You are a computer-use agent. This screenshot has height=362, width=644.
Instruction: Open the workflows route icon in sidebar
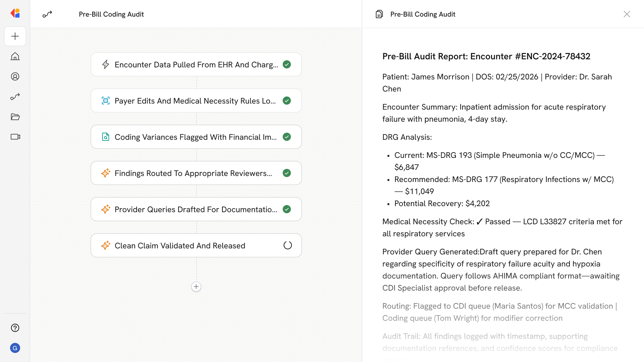pos(15,97)
